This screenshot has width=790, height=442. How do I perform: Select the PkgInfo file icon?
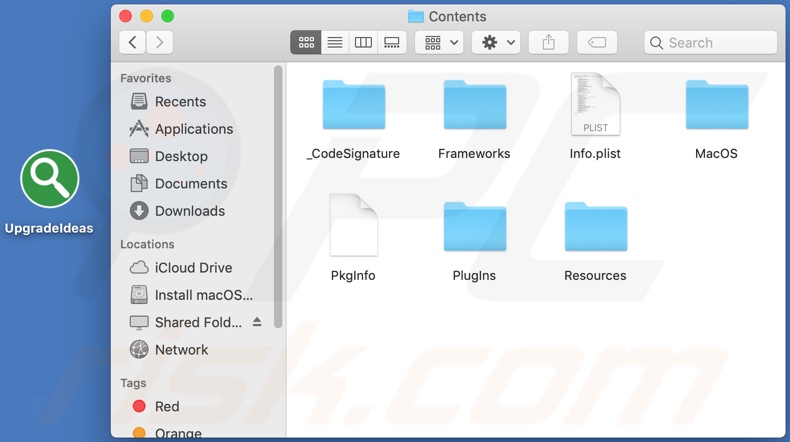353,225
